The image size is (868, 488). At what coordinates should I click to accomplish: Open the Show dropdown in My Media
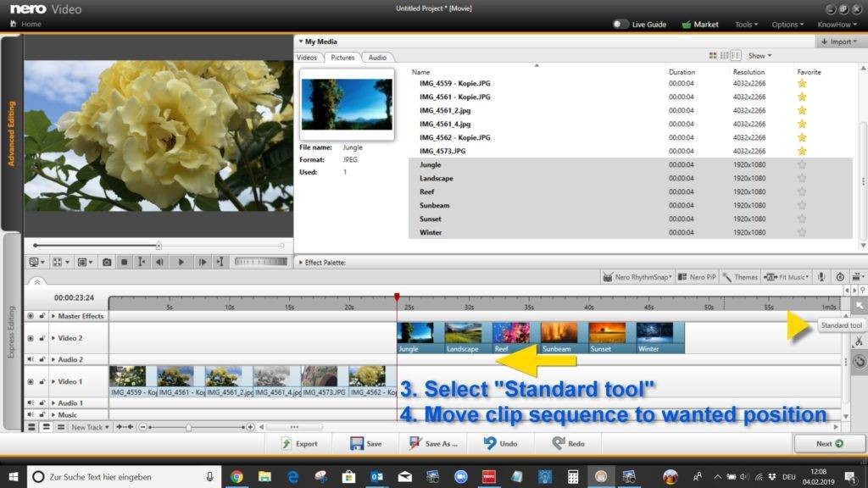point(757,55)
